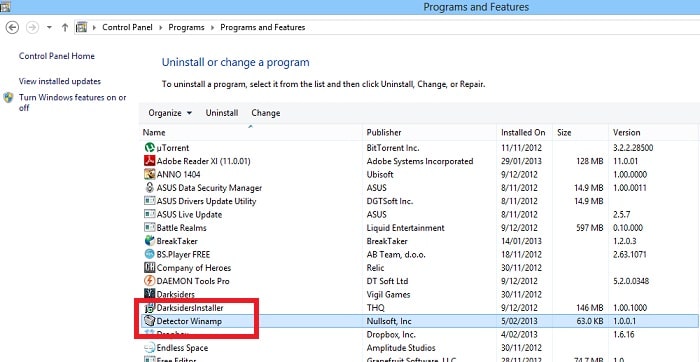Screen dimensions: 700x362
Task: Click Change in the toolbar
Action: pos(266,113)
